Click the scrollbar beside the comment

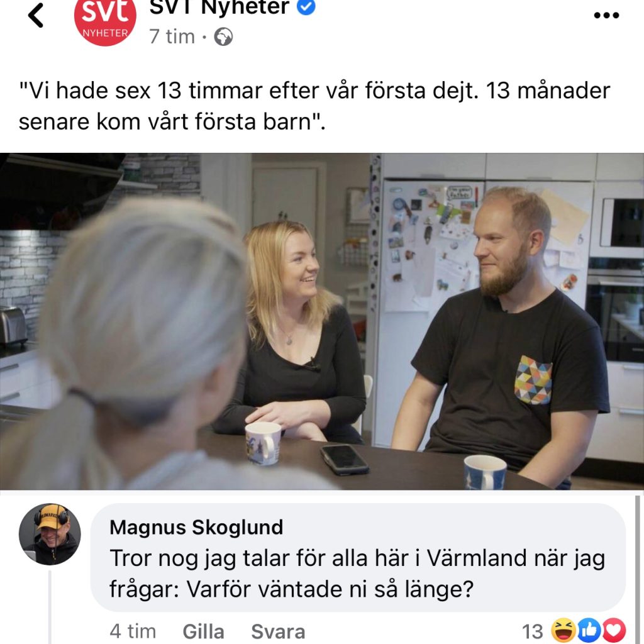[x=638, y=570]
